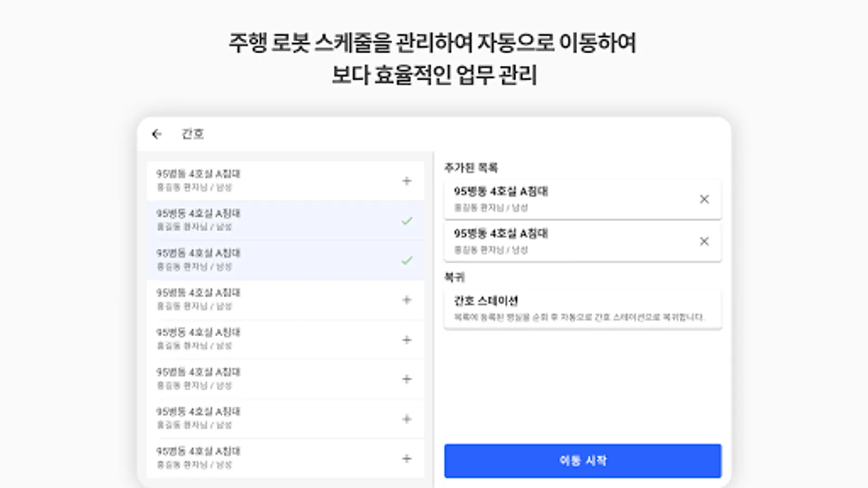Start movement with the 이동 시작 button
The width and height of the screenshot is (868, 488).
coord(583,461)
